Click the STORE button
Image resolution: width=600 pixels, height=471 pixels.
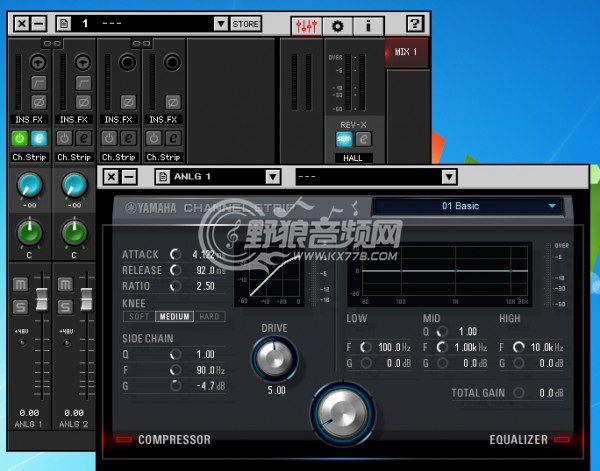coord(246,24)
